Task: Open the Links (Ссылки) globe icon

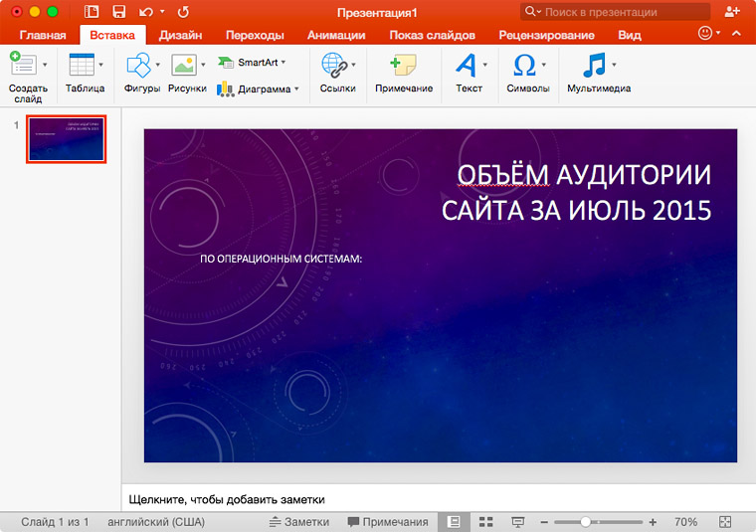Action: point(333,66)
